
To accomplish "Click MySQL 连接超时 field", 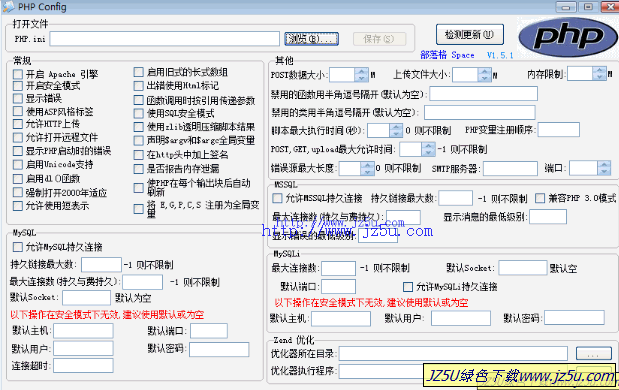I will [x=83, y=366].
